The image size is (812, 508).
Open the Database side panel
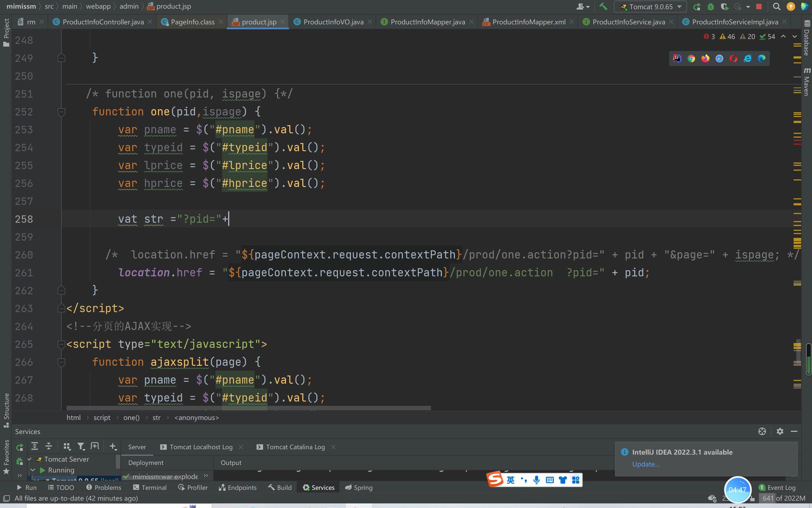807,38
